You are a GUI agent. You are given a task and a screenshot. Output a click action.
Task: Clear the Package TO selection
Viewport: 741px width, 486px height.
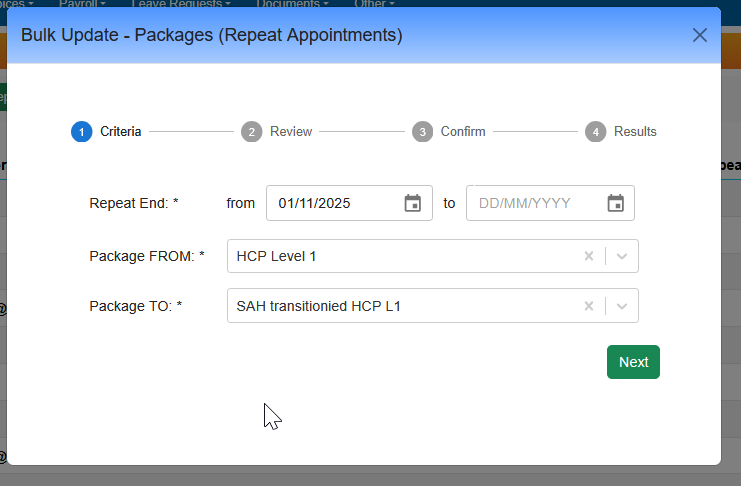click(x=589, y=306)
